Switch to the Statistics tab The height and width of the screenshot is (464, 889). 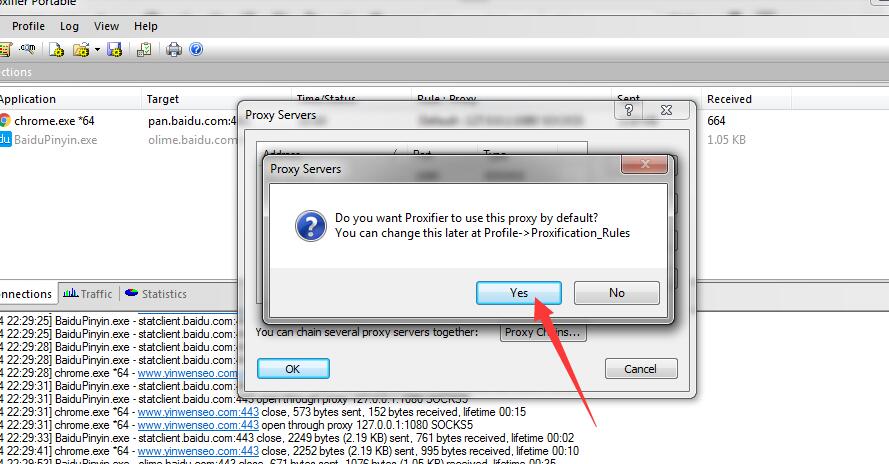(156, 294)
